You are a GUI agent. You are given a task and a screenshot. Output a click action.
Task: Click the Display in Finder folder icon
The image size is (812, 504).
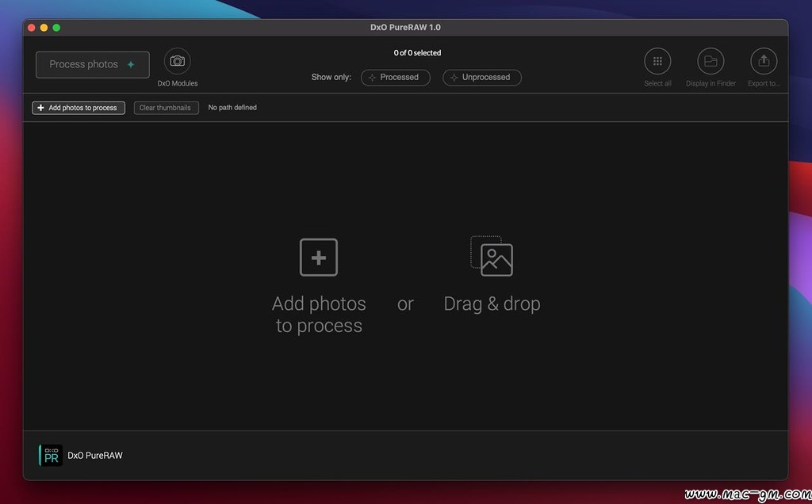pyautogui.click(x=710, y=61)
